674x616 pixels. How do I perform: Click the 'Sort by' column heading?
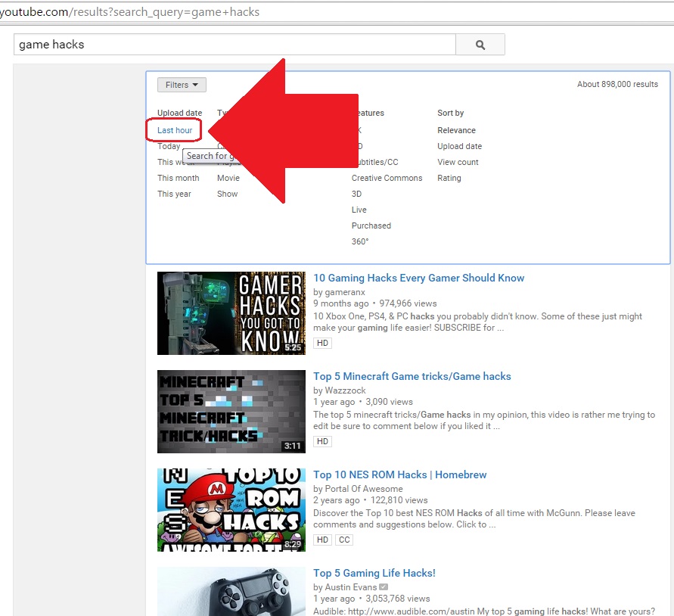click(x=451, y=113)
